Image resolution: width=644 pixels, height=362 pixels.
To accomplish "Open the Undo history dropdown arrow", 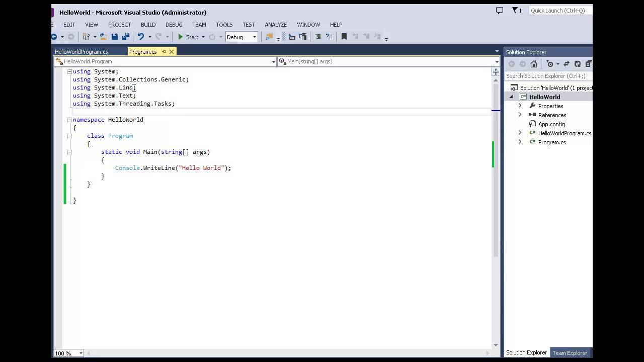I will [x=149, y=37].
